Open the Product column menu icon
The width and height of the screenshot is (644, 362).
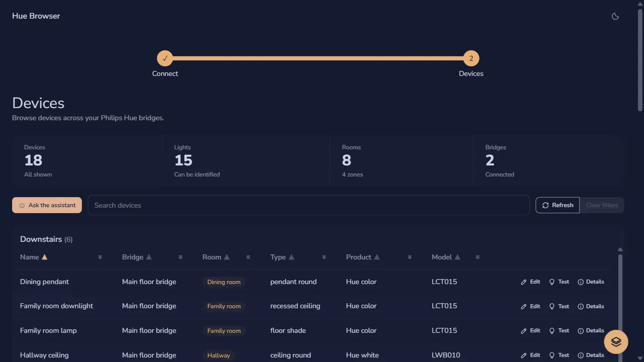(x=410, y=257)
